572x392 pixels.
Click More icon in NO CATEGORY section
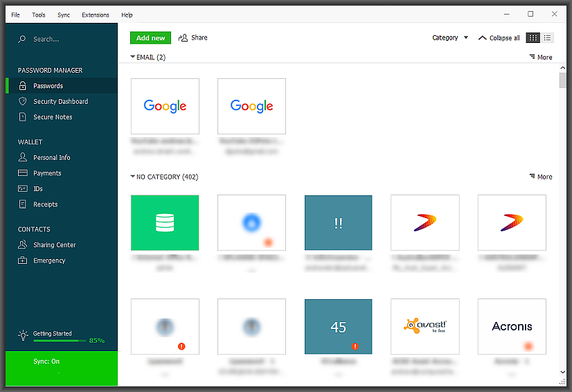click(x=533, y=177)
